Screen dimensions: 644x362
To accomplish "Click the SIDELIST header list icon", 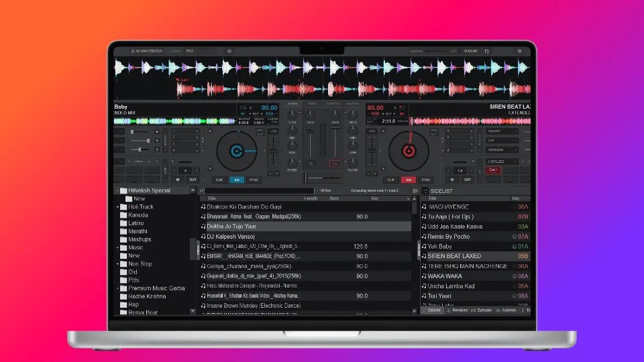I will pyautogui.click(x=425, y=191).
